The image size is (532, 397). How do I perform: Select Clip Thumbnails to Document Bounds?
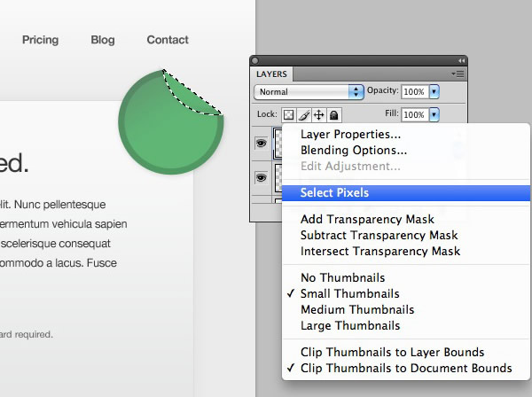click(x=406, y=368)
